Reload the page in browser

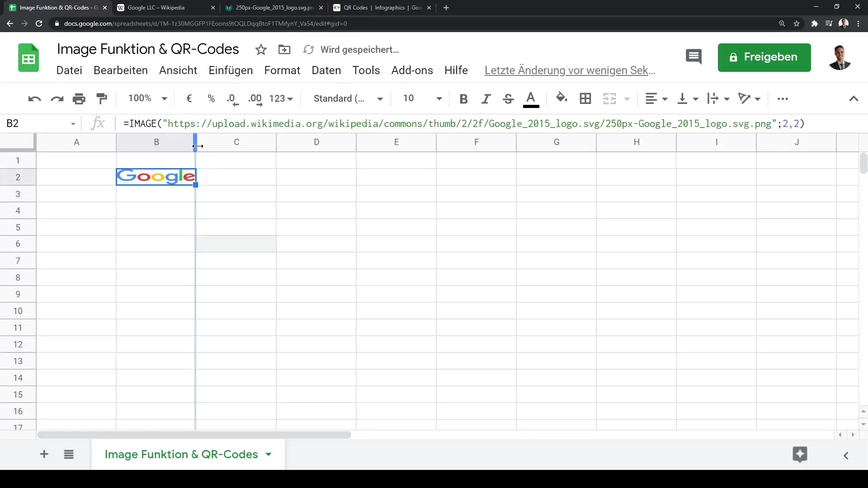click(39, 23)
